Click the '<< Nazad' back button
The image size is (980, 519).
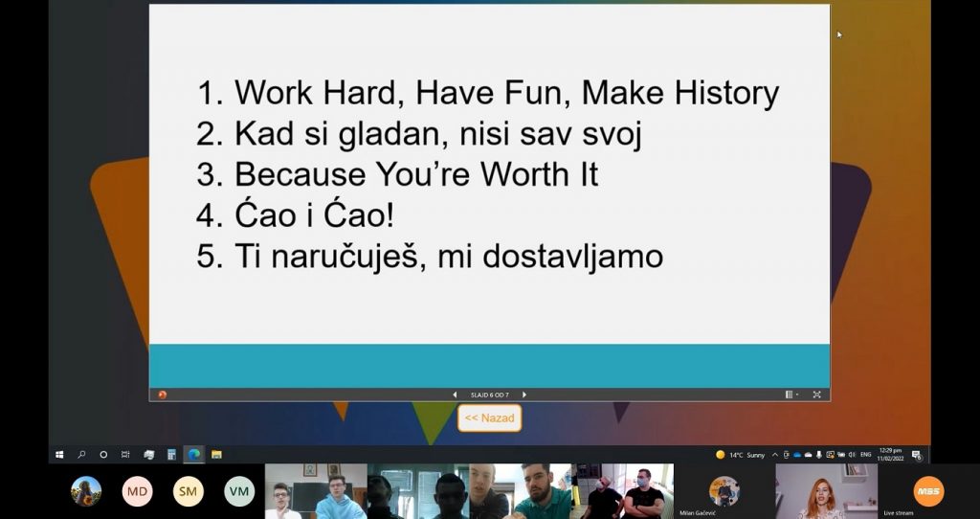point(489,417)
